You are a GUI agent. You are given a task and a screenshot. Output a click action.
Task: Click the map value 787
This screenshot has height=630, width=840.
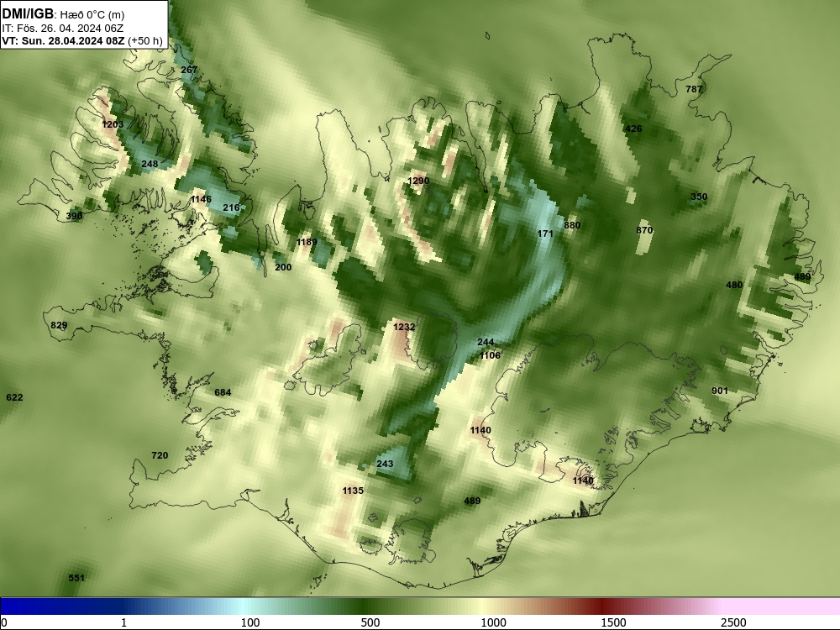pyautogui.click(x=695, y=89)
